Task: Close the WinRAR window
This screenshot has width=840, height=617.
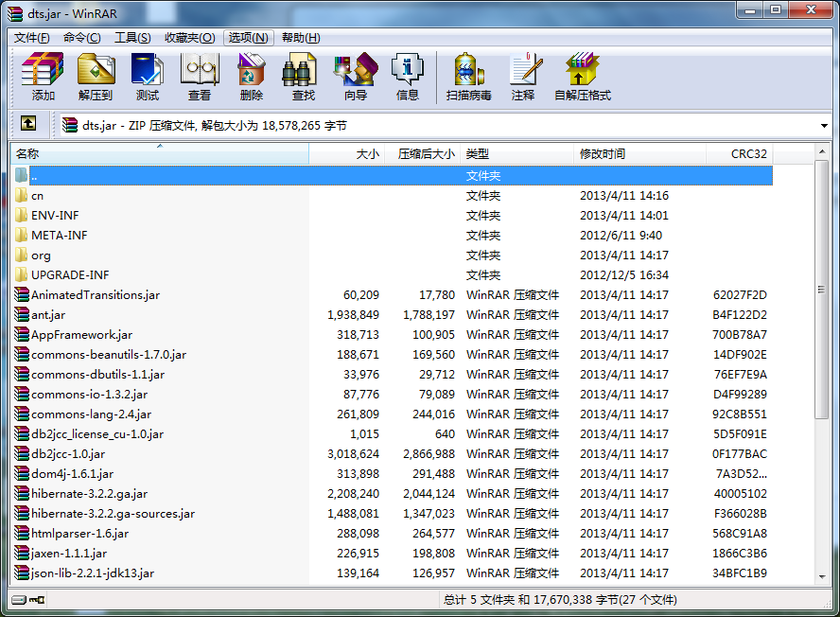Action: 812,9
